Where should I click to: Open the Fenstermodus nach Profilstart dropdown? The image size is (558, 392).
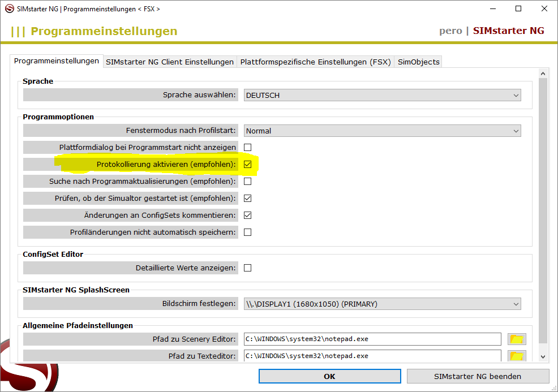382,131
